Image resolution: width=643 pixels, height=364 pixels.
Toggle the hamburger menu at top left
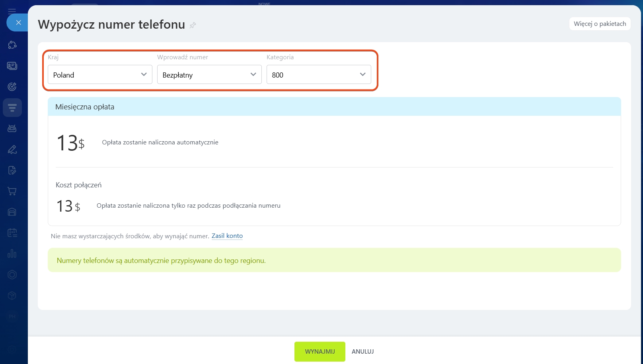[x=12, y=11]
